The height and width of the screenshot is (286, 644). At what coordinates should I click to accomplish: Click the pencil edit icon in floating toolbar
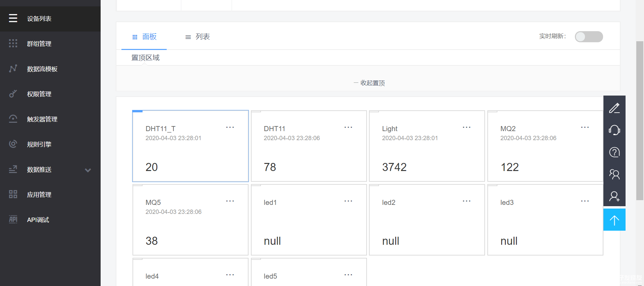[614, 108]
